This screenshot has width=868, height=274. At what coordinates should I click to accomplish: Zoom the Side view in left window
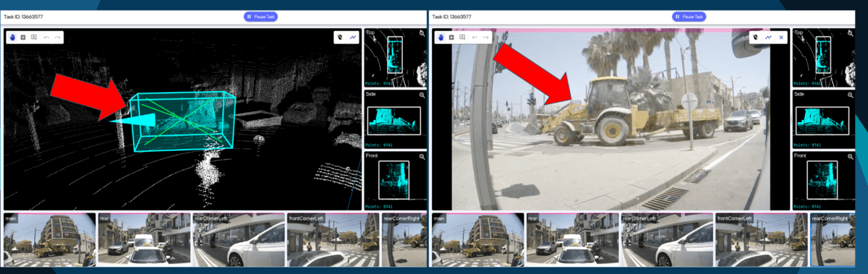[422, 95]
